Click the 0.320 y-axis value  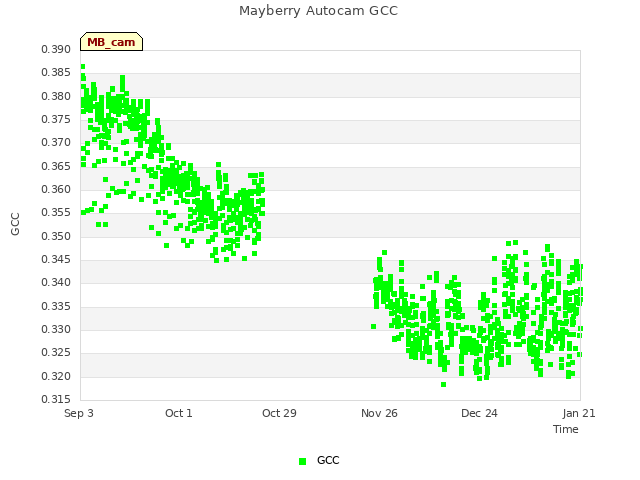[x=56, y=376]
